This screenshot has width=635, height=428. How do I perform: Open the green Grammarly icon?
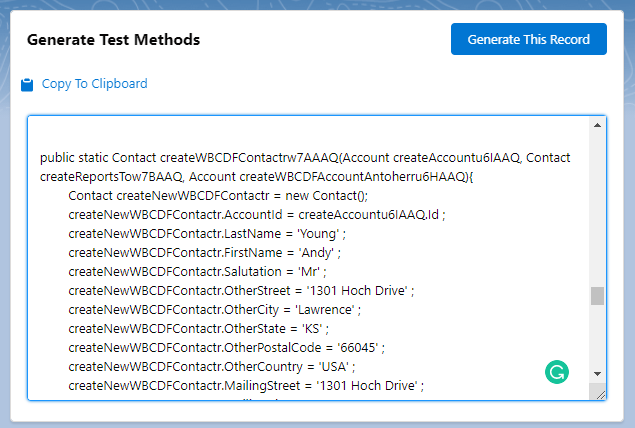(x=557, y=373)
